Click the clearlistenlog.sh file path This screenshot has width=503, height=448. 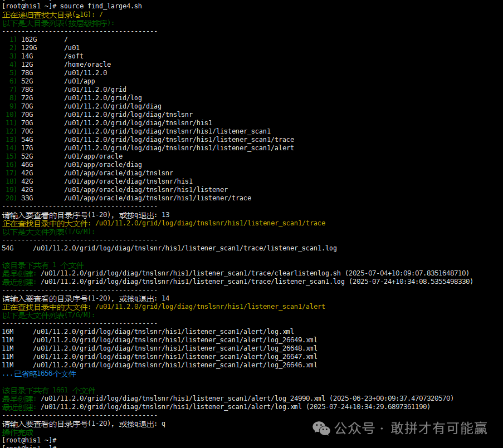pos(191,273)
